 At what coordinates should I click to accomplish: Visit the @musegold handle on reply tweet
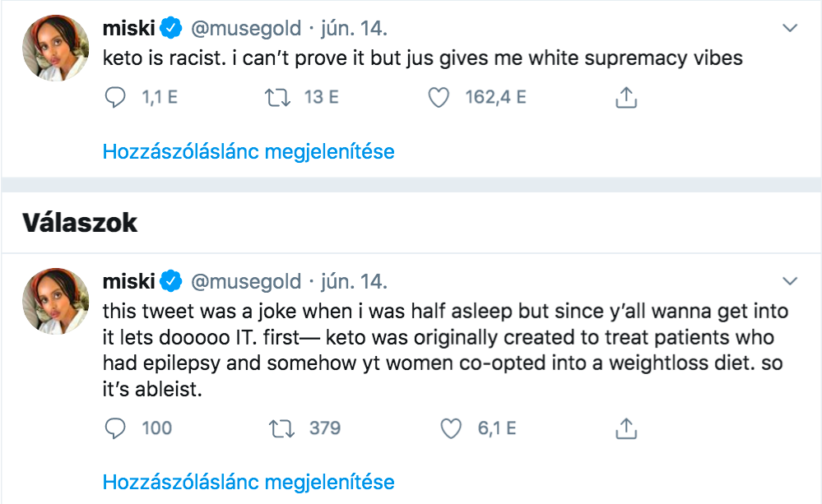pos(246,282)
